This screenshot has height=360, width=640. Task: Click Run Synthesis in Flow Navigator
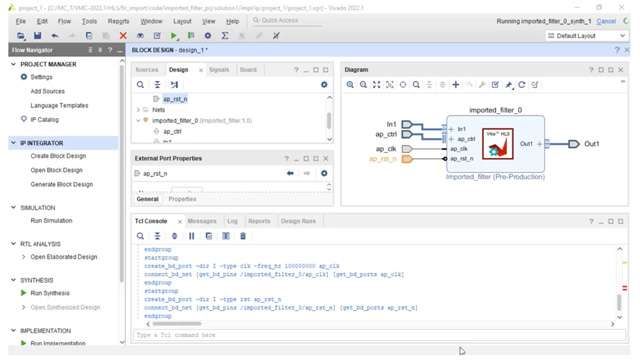50,293
